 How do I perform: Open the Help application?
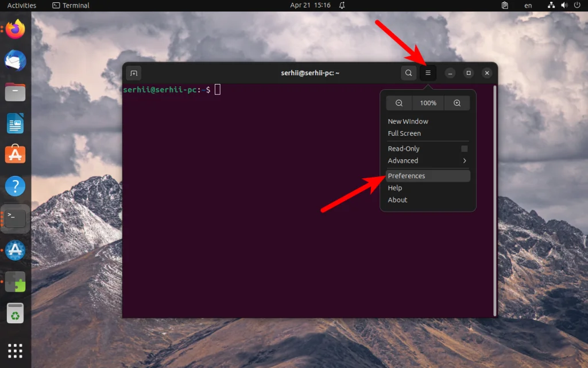click(15, 186)
